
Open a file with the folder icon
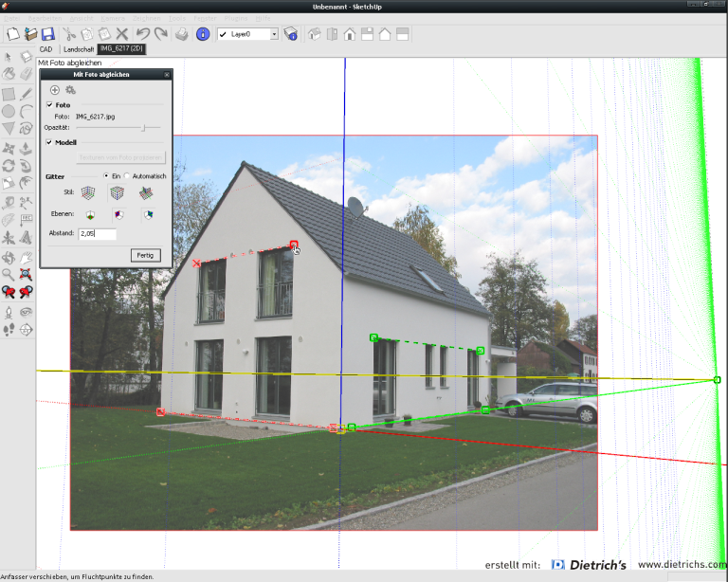click(x=30, y=34)
